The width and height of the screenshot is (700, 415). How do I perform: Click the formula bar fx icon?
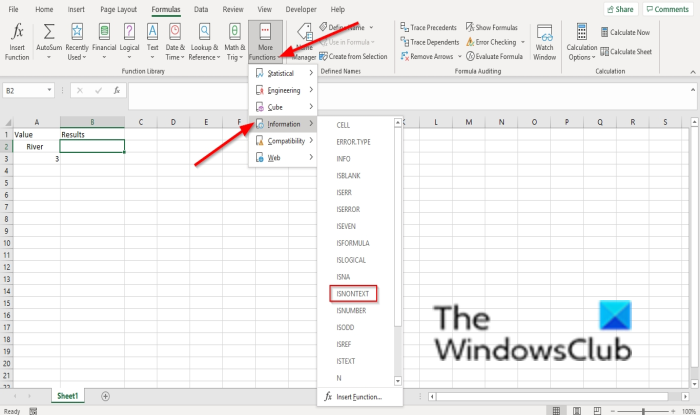[117, 91]
